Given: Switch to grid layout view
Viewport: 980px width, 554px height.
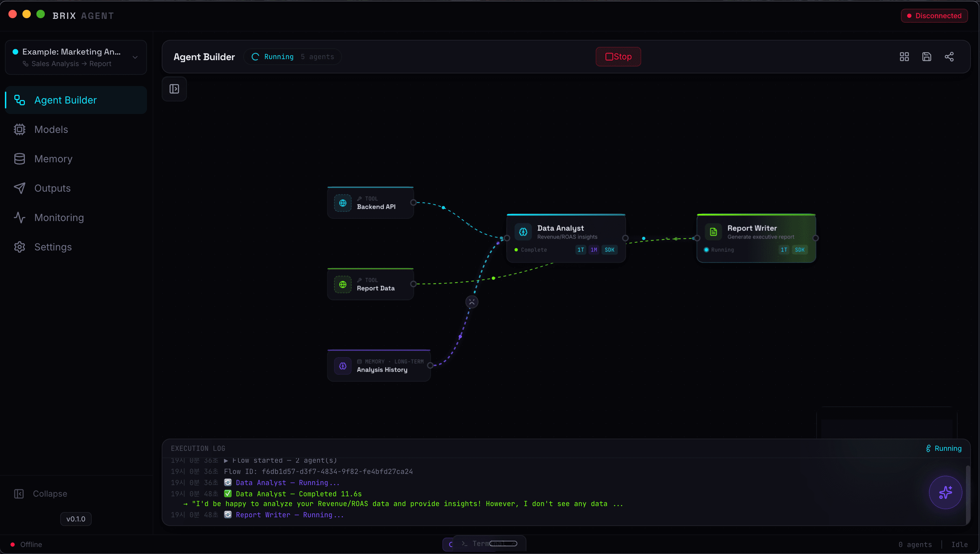Looking at the screenshot, I should (904, 56).
